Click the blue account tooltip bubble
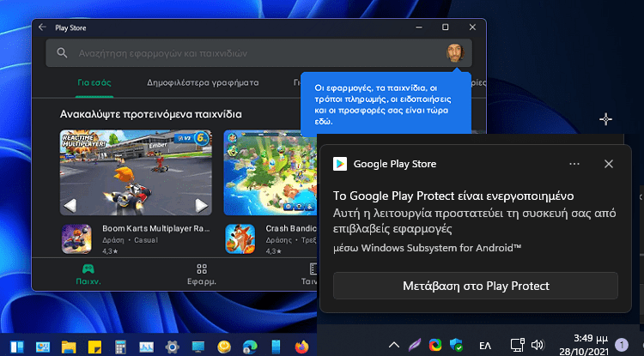The width and height of the screenshot is (644, 356). point(386,105)
